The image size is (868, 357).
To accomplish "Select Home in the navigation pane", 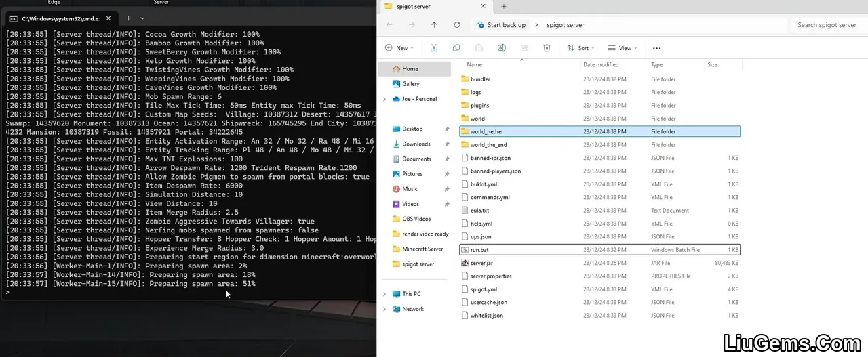I will click(414, 69).
